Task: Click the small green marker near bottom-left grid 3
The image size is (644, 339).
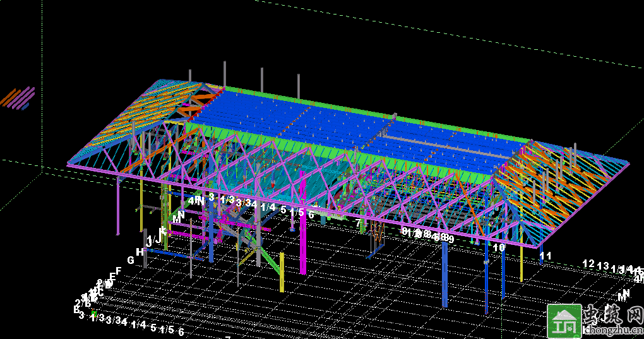Action: [95, 314]
